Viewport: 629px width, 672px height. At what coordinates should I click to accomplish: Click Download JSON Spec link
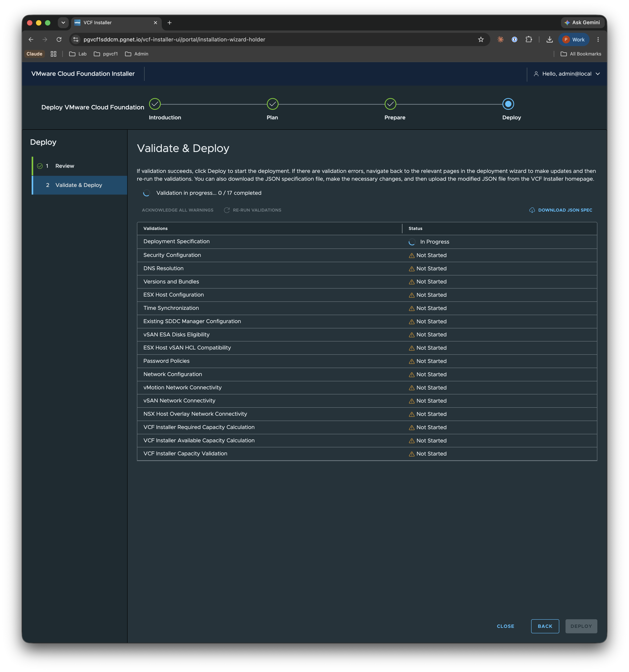(x=560, y=210)
